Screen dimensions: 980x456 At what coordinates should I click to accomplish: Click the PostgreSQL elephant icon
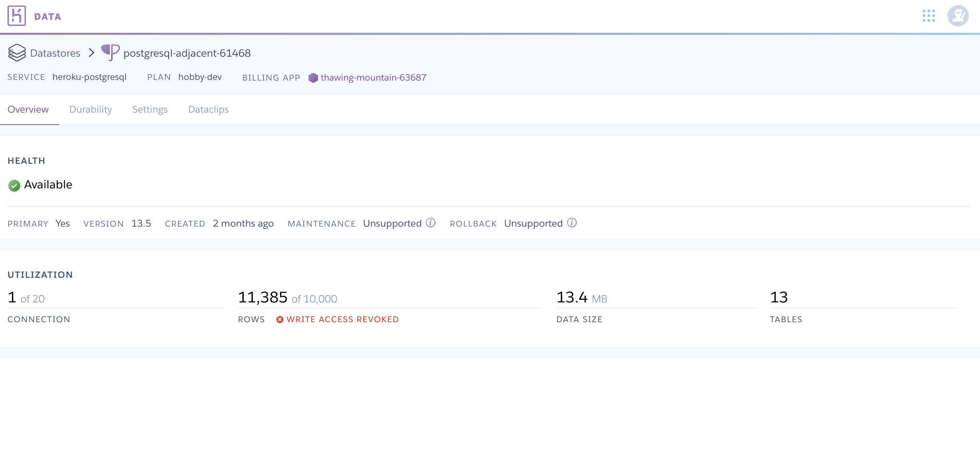pyautogui.click(x=110, y=53)
